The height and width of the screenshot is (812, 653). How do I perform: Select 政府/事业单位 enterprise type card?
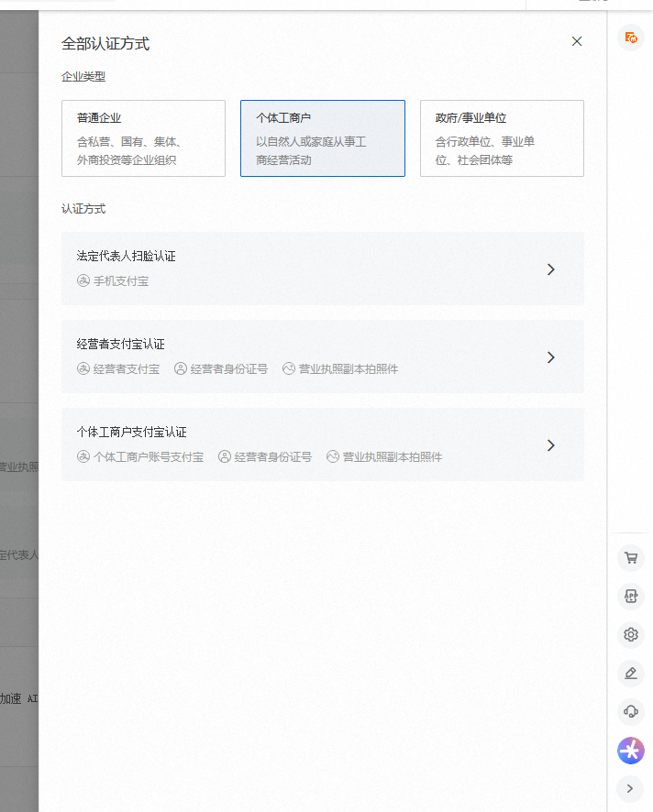[x=502, y=138]
